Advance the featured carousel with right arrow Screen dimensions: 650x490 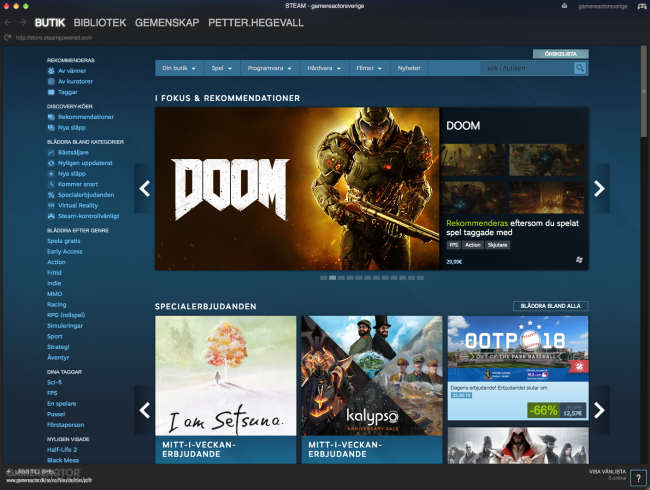point(599,189)
